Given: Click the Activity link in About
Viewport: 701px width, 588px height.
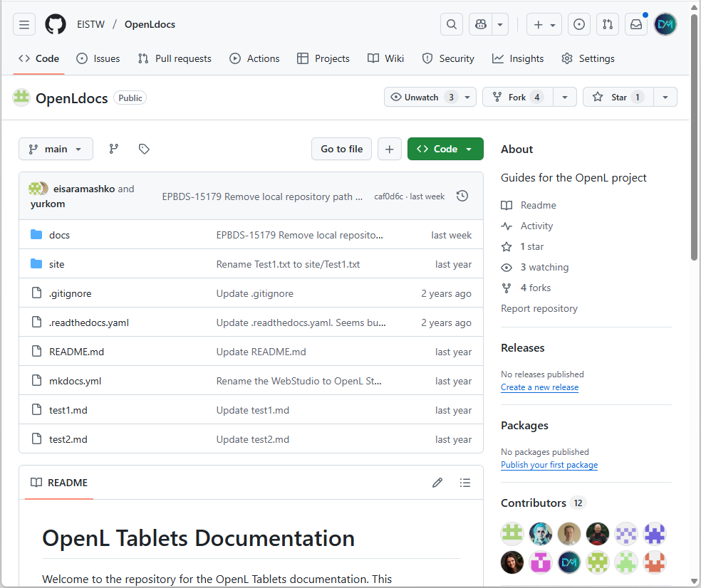Looking at the screenshot, I should (527, 226).
